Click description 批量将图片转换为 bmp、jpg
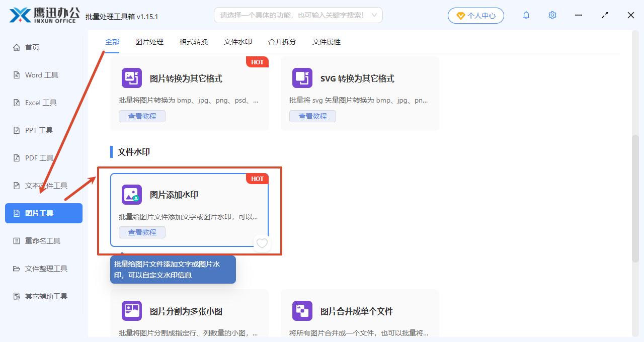644x342 pixels. click(x=189, y=100)
